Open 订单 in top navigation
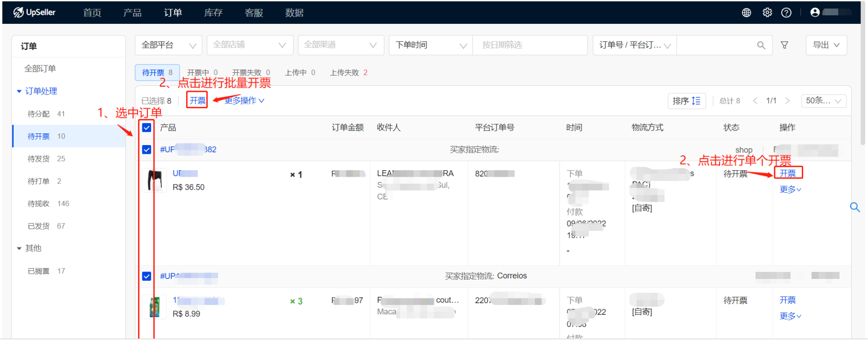Screen dimensions: 868x340 pyautogui.click(x=173, y=13)
